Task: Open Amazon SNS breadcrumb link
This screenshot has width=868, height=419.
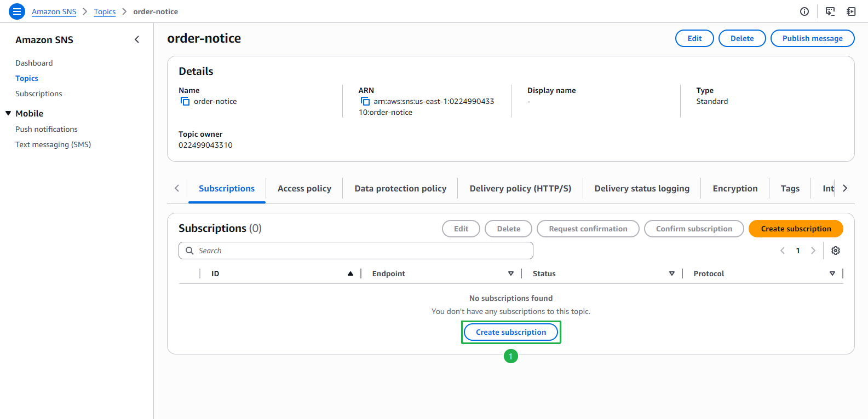Action: [x=54, y=11]
